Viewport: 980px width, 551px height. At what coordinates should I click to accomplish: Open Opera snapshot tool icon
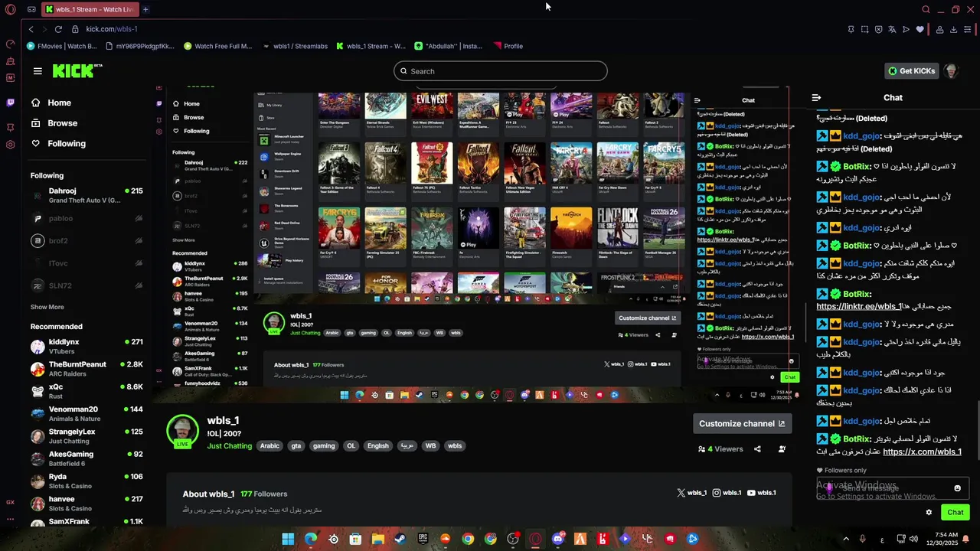tap(864, 29)
